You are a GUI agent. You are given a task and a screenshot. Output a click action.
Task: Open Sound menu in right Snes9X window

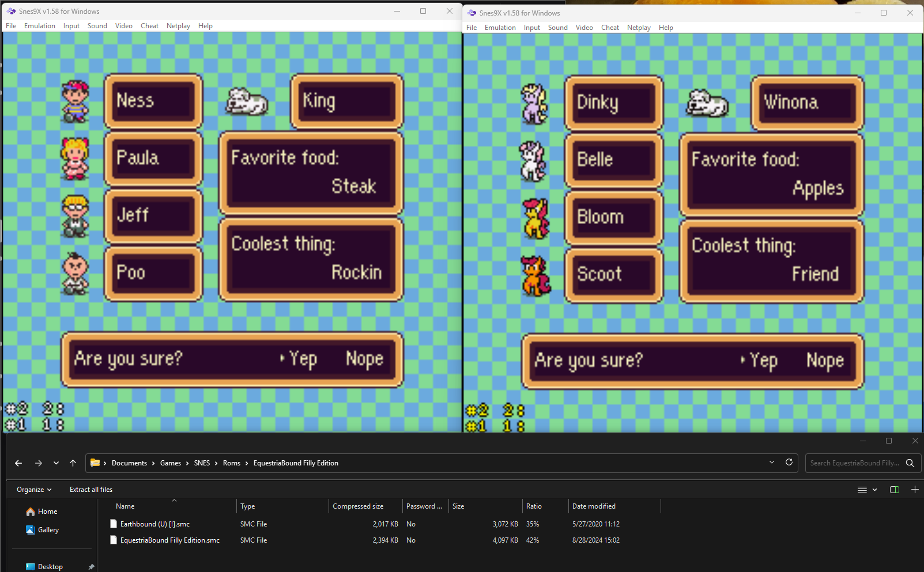(x=558, y=28)
